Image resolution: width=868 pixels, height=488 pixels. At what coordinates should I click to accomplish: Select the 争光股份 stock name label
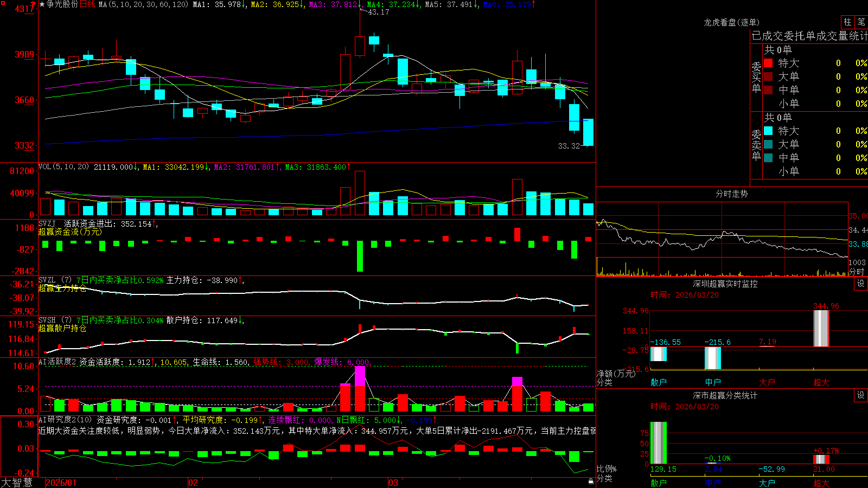(x=62, y=4)
